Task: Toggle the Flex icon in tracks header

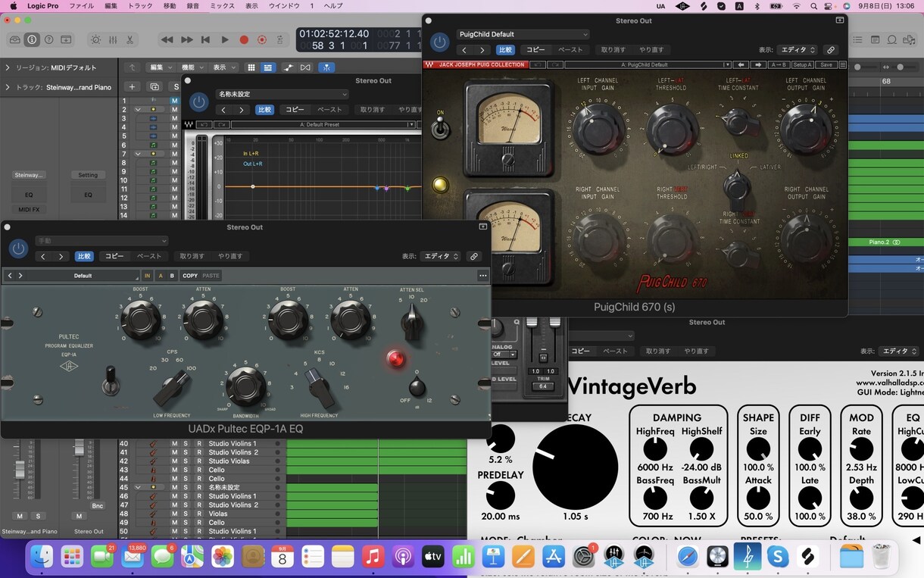Action: point(305,67)
